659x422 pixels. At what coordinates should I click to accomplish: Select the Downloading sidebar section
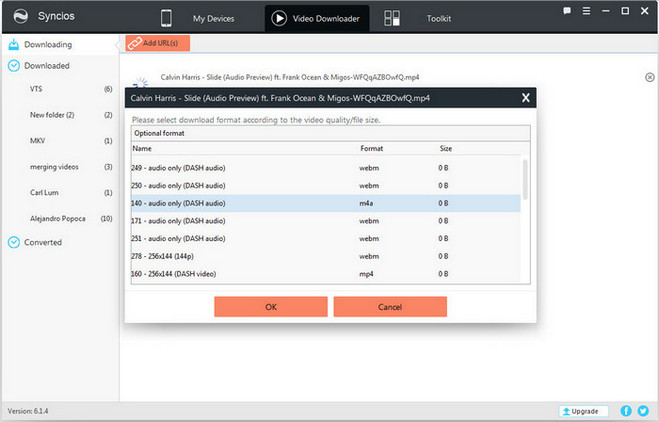coord(61,45)
